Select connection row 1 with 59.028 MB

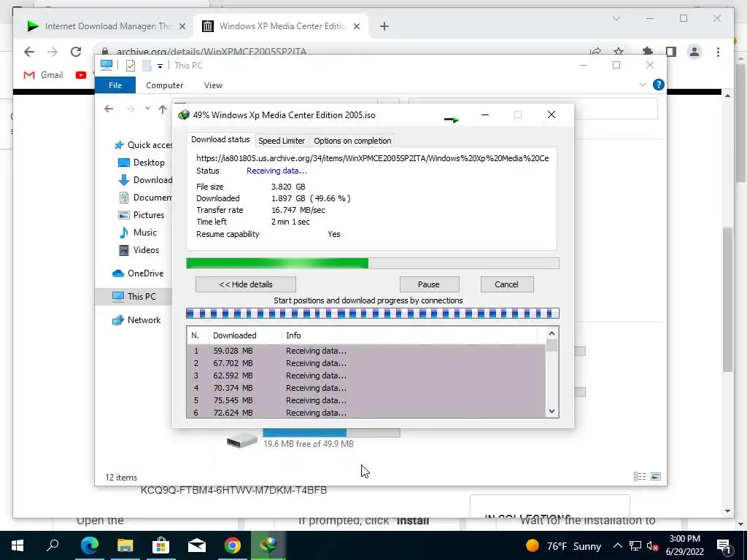click(x=366, y=351)
